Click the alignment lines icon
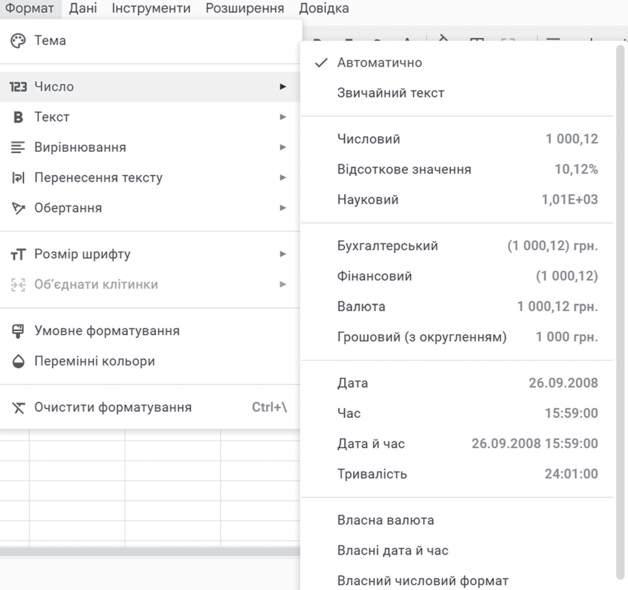The width and height of the screenshot is (628, 590). pos(18,147)
